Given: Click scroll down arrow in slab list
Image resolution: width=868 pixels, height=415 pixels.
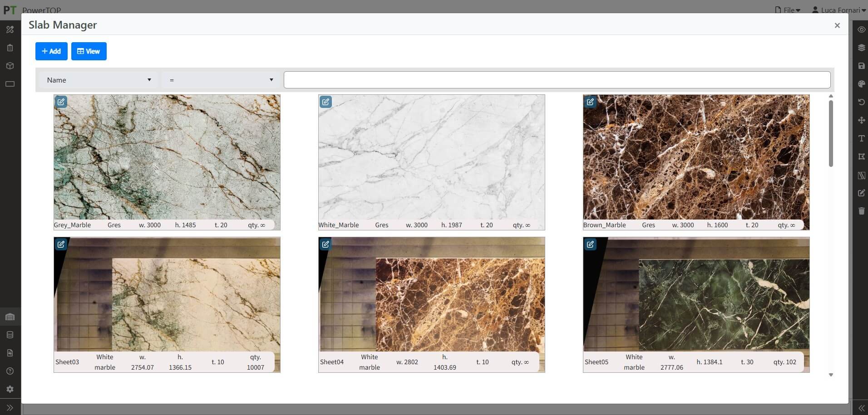Looking at the screenshot, I should coord(831,375).
